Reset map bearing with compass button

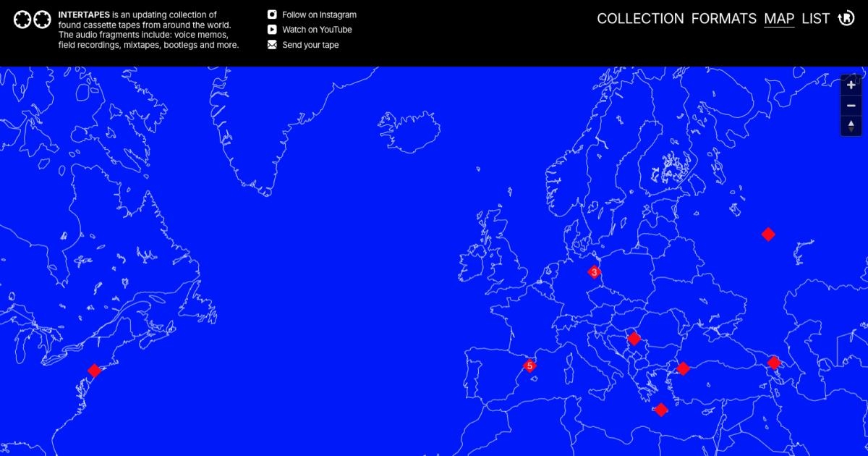pos(851,126)
